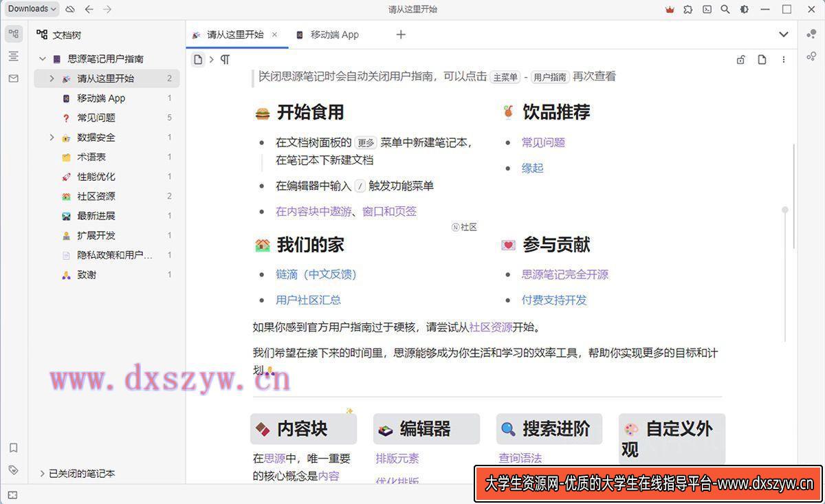Click the 搜索进阶 heading block
Viewport: 825px width, 504px height.
[549, 429]
